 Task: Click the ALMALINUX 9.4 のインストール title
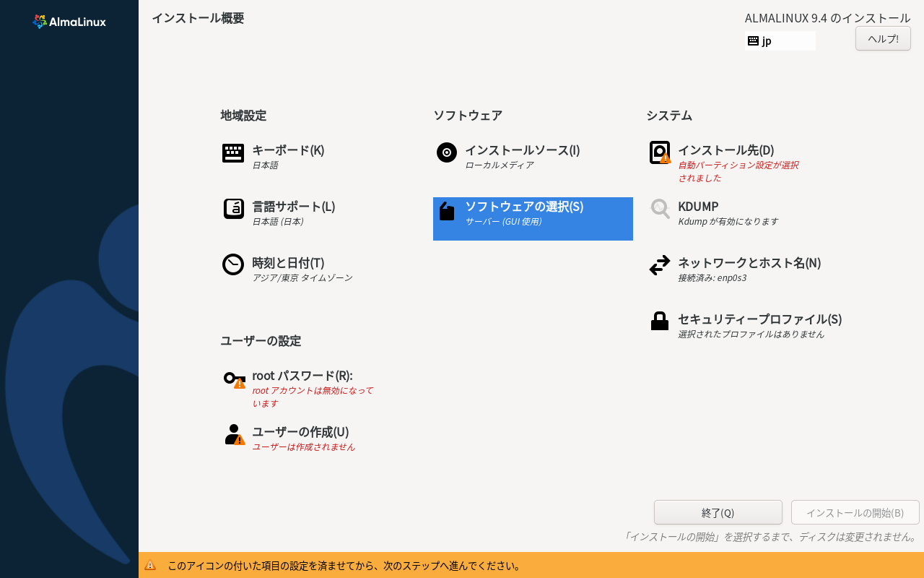pos(828,18)
